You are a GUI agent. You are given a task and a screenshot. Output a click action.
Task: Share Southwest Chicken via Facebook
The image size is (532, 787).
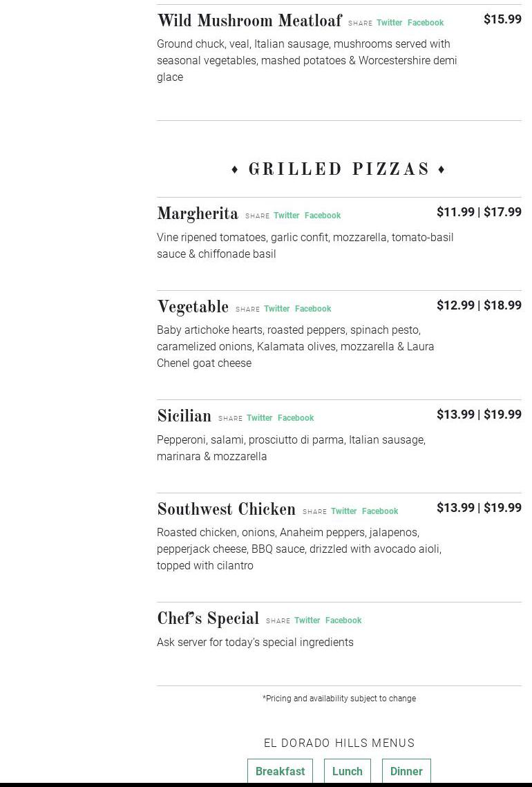(379, 511)
